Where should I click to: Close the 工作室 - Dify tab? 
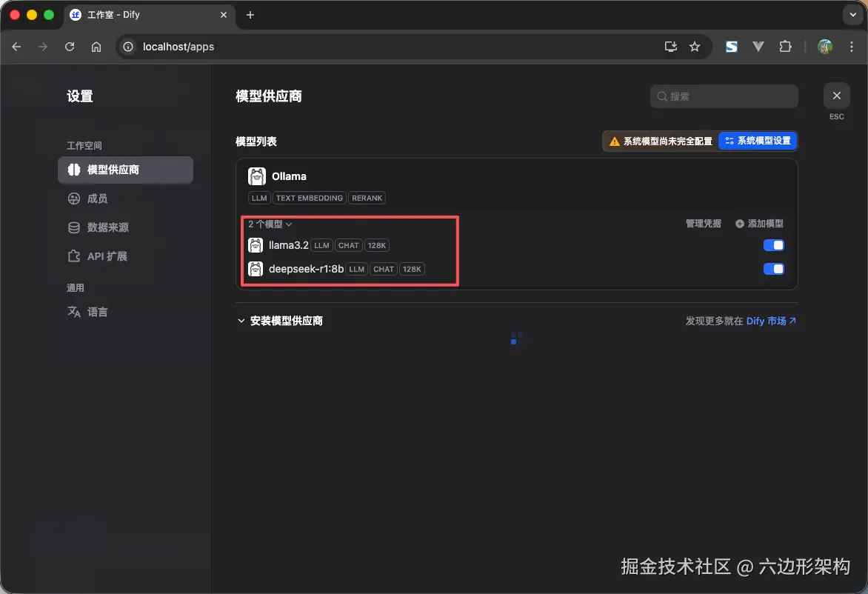(x=224, y=15)
